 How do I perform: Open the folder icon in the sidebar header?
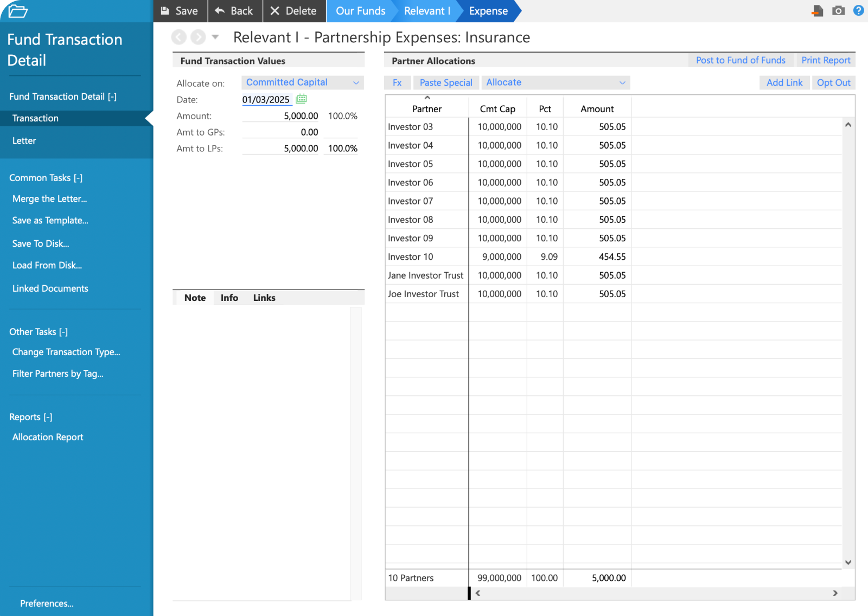(x=18, y=11)
